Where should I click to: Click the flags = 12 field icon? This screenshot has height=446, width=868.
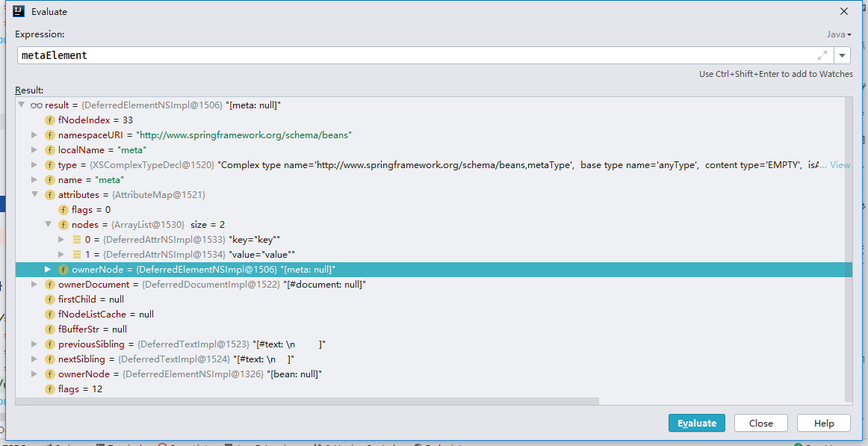(x=49, y=389)
